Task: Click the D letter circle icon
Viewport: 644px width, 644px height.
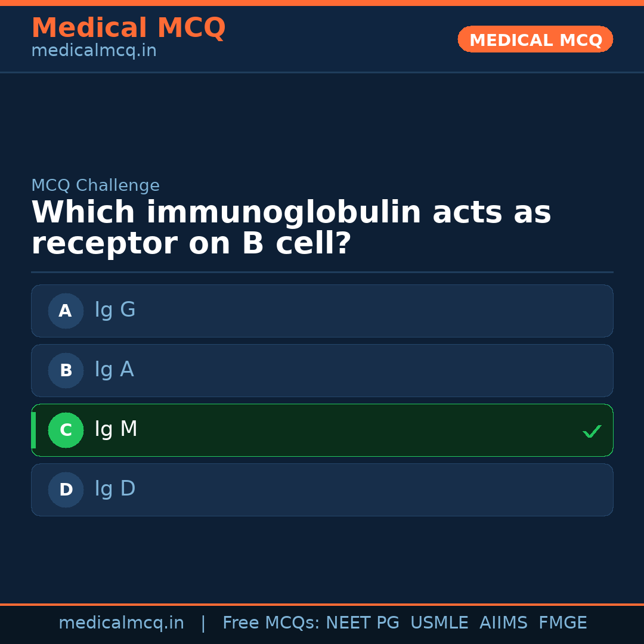Action: pos(66,490)
